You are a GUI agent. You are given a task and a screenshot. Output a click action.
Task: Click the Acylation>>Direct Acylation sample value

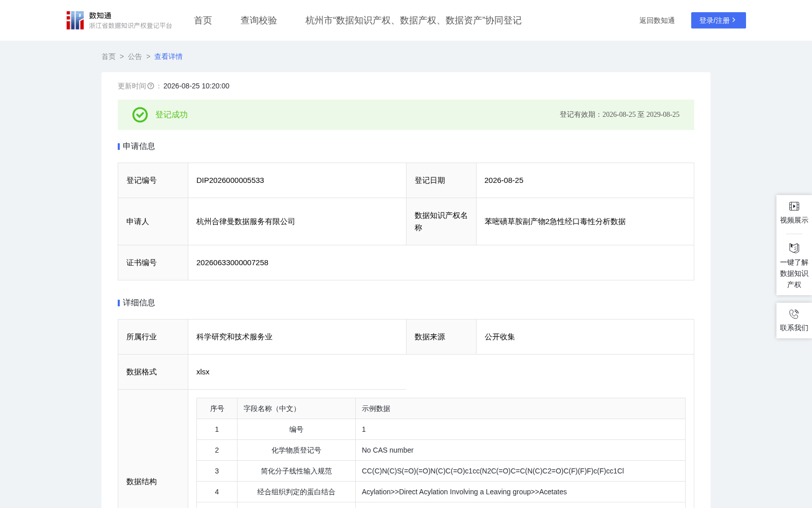464,492
